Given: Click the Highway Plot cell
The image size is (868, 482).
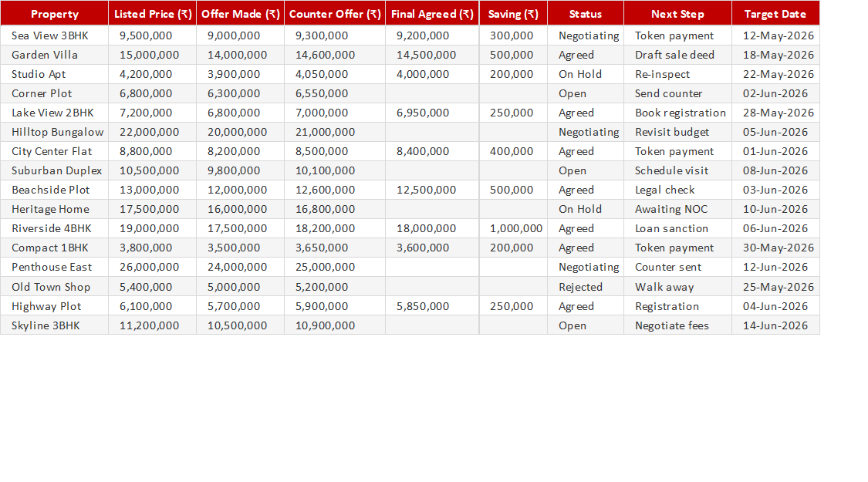Looking at the screenshot, I should point(54,306).
